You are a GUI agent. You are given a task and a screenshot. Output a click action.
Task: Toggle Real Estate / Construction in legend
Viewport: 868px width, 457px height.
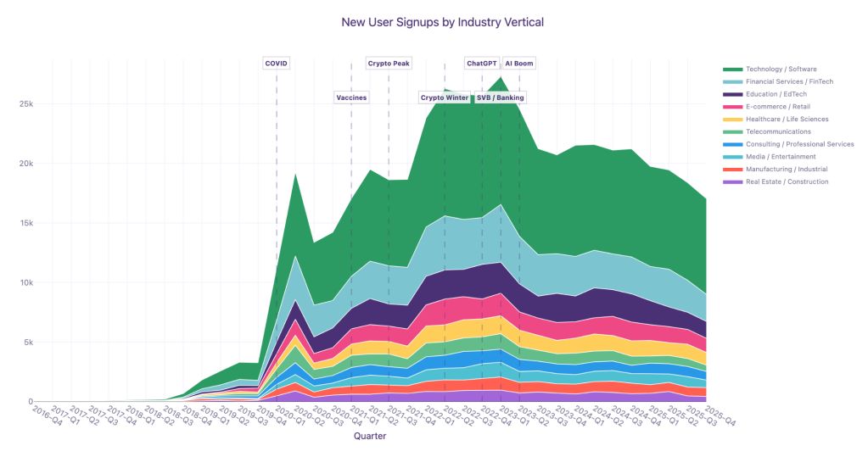click(x=787, y=181)
